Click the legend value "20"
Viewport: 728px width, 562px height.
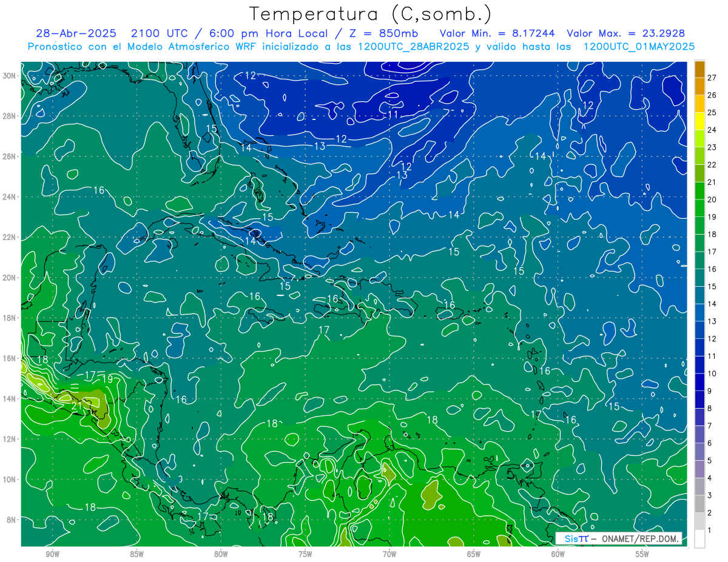712,199
